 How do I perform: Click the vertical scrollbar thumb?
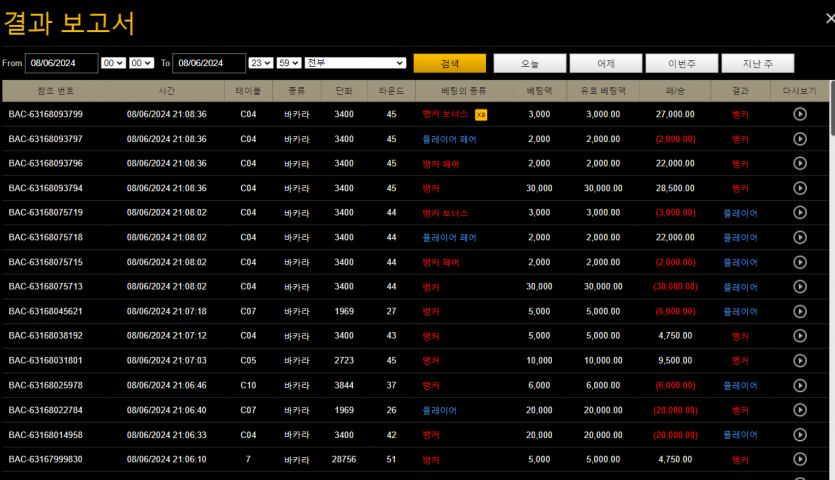(x=832, y=108)
